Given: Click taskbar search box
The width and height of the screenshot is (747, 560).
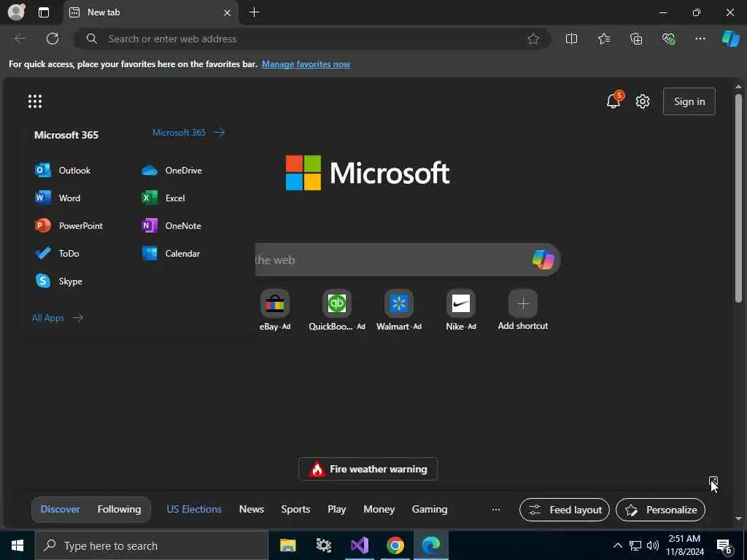Looking at the screenshot, I should [152, 545].
